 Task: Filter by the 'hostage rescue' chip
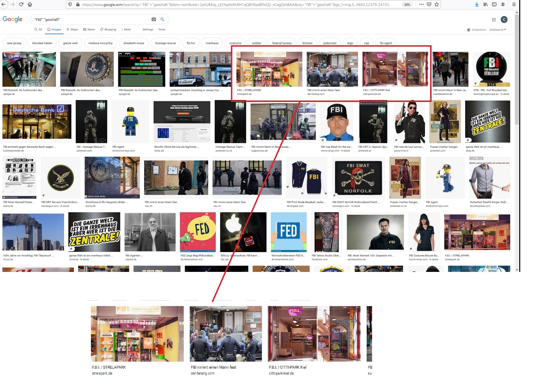165,43
